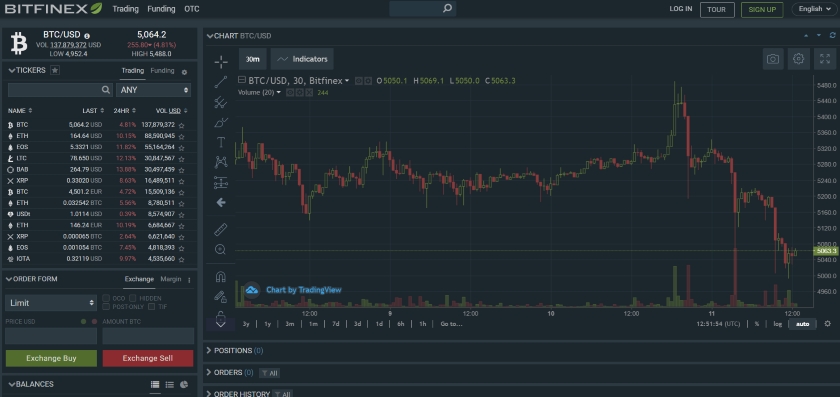Start the TOUR
The width and height of the screenshot is (840, 397).
point(717,9)
